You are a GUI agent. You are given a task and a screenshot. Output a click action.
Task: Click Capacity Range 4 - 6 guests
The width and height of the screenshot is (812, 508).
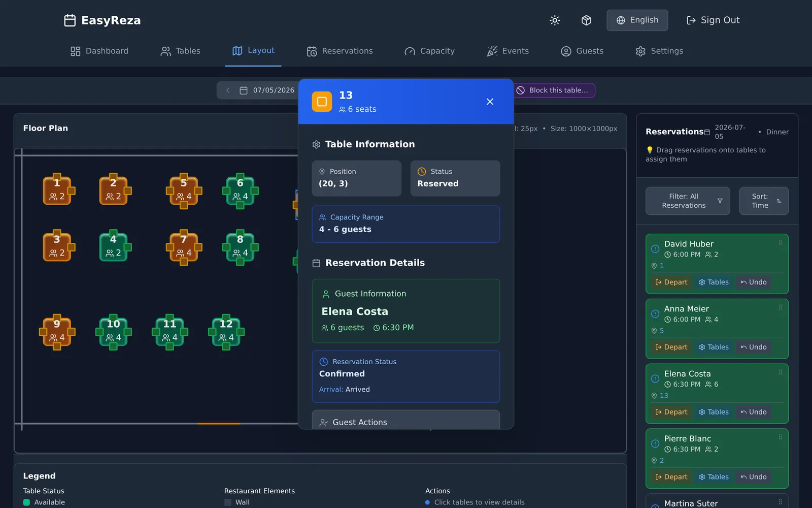tap(406, 224)
